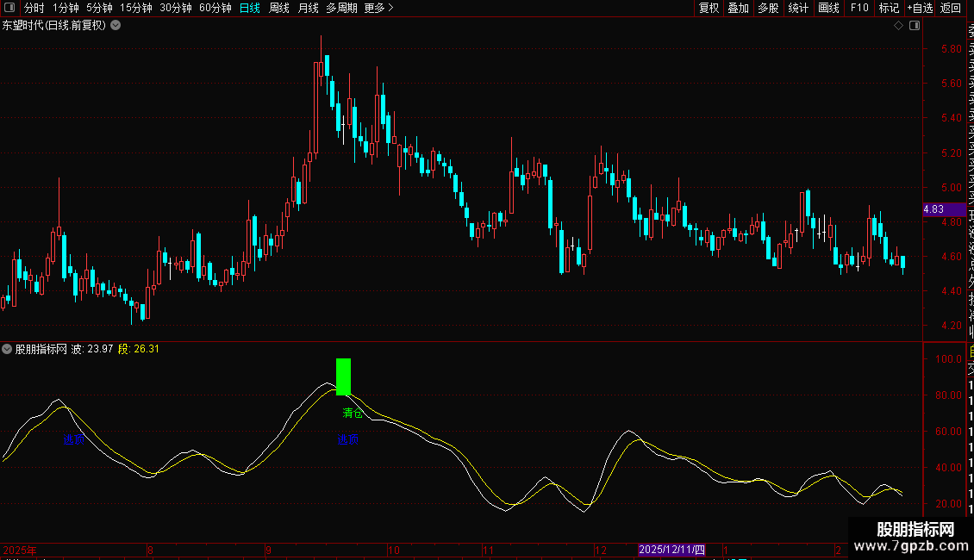Switch to 月线 monthly chart
Viewport: 974px width, 560px height.
tap(308, 8)
